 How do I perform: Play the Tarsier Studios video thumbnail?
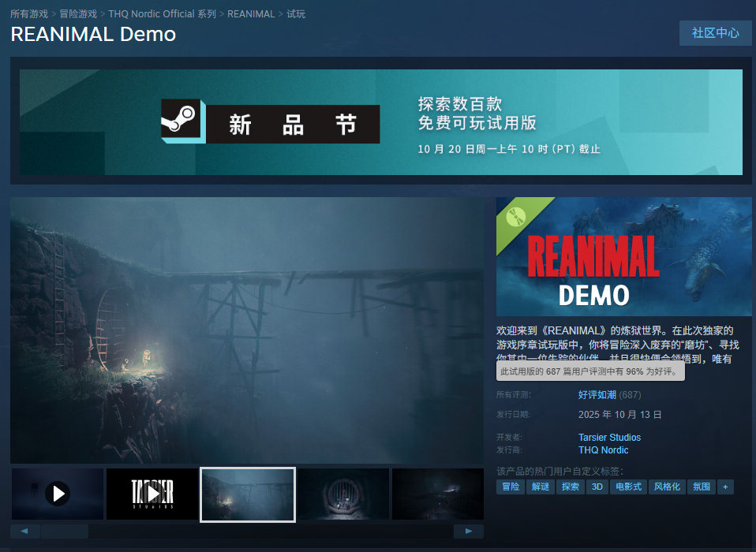click(x=152, y=494)
